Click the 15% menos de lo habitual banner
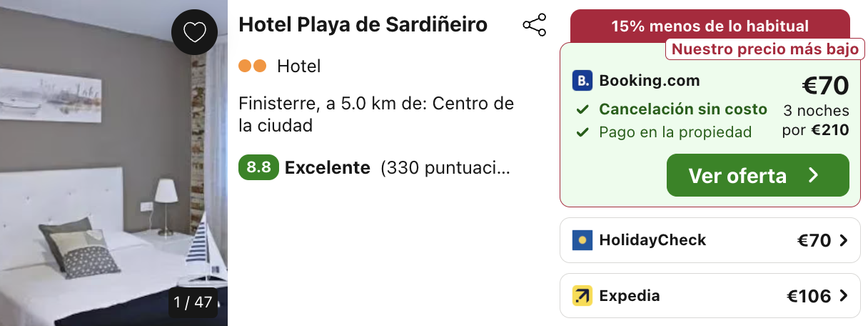868x326 pixels. tap(710, 26)
